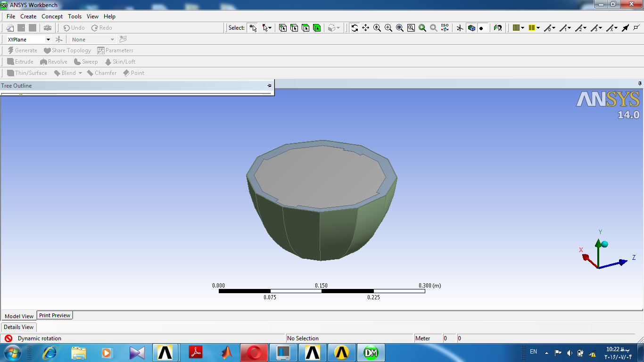Open MATLAB from the Windows taskbar
Screen dimensions: 644x362
(x=227, y=352)
